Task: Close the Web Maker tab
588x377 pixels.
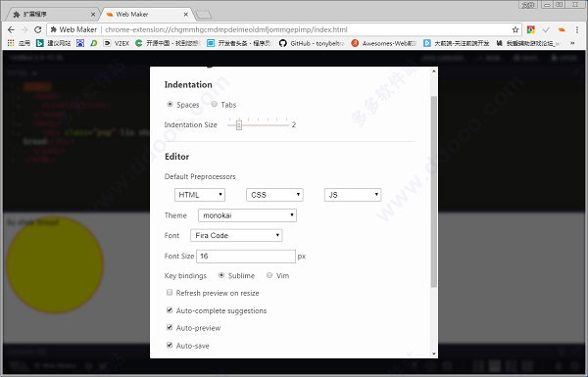Action: click(185, 15)
